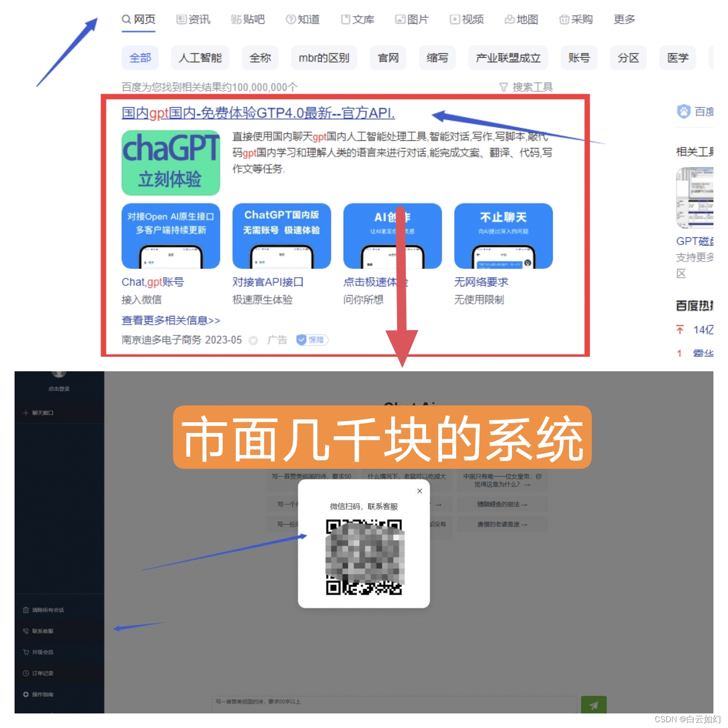The height and width of the screenshot is (728, 728).
Task: Click the 糖醋鲤鱼的做法 prompt suggestion
Action: coord(502,504)
